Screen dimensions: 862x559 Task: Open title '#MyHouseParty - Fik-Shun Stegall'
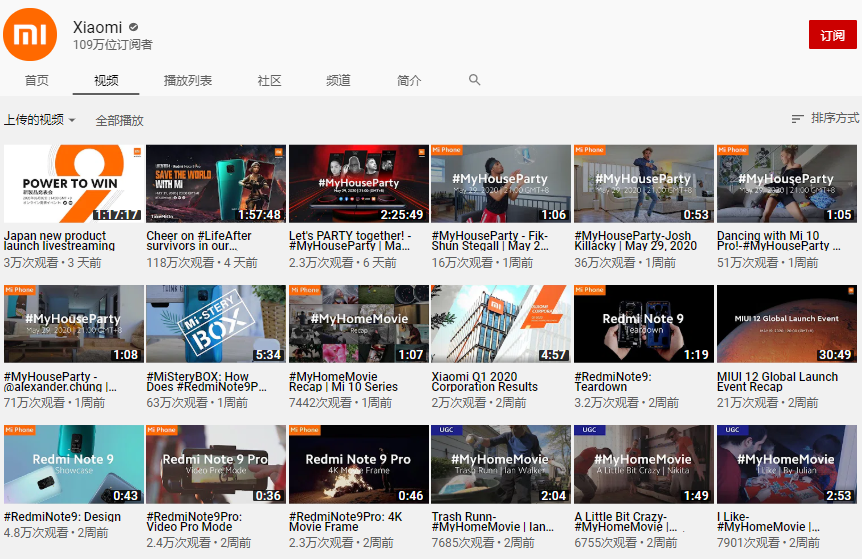pos(490,241)
